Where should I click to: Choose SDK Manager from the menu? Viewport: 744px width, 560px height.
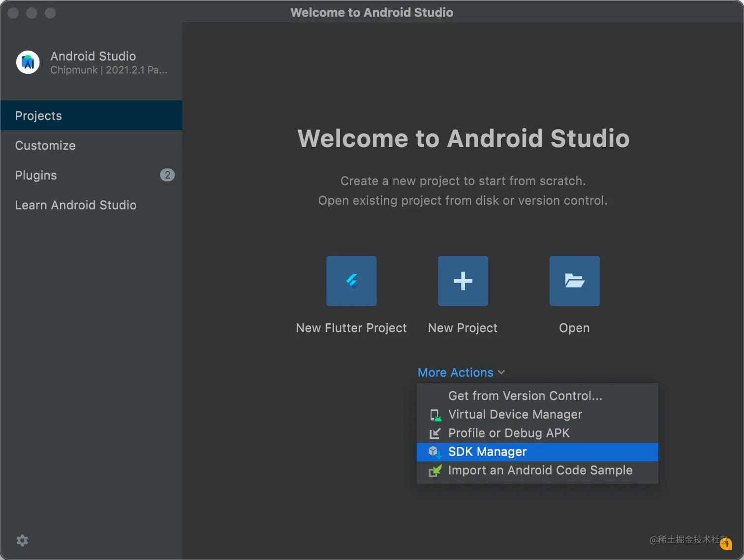[x=537, y=452]
